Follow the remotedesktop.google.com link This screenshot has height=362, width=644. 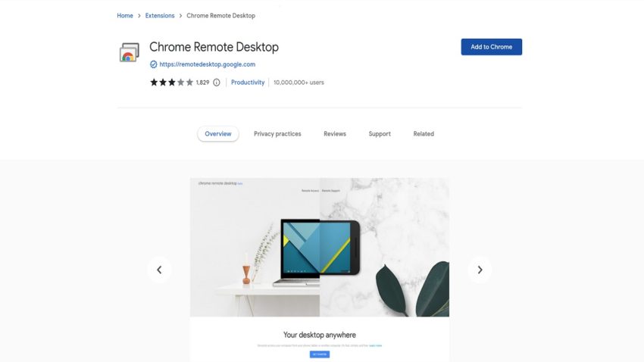click(207, 64)
